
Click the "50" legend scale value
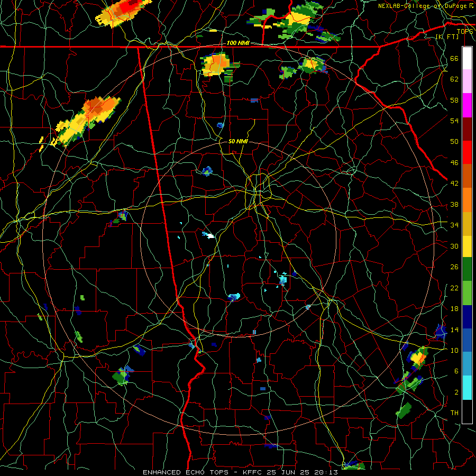coord(454,142)
